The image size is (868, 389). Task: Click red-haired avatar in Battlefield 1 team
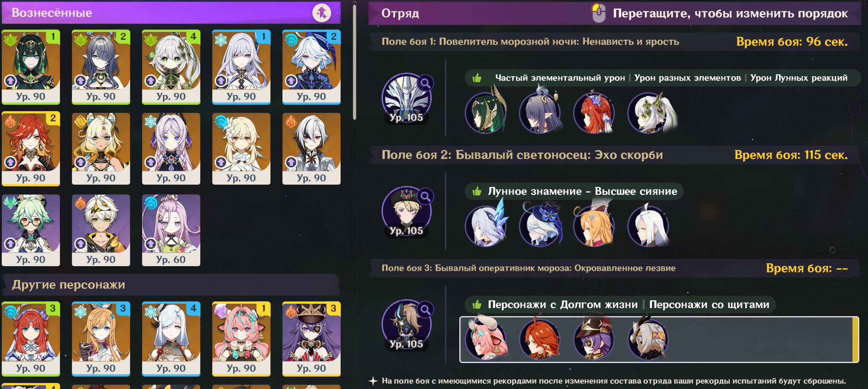pos(595,113)
